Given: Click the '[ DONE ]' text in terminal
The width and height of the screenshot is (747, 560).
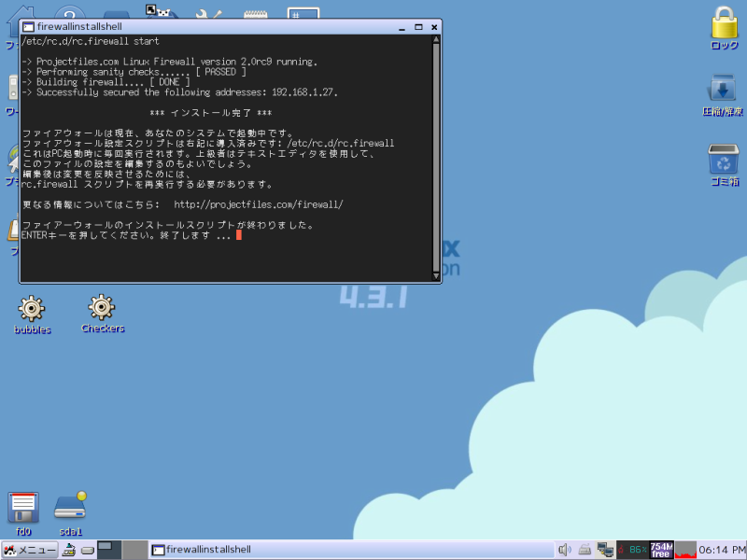Looking at the screenshot, I should [170, 82].
